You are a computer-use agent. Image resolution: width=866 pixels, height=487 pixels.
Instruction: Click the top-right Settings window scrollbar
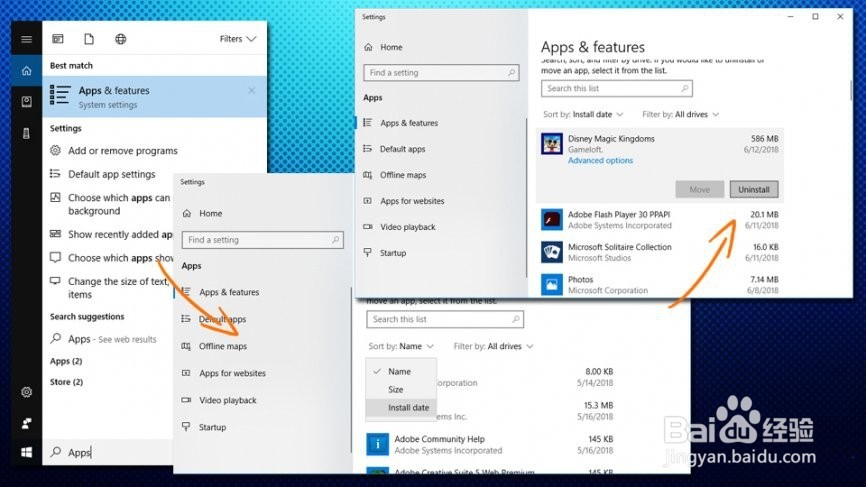click(851, 91)
